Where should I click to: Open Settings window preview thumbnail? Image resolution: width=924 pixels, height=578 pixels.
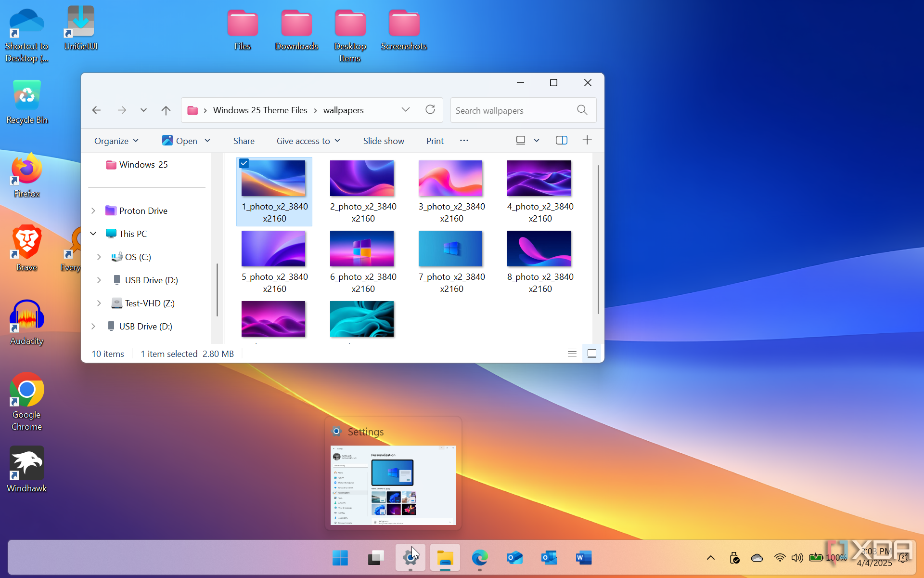(393, 485)
